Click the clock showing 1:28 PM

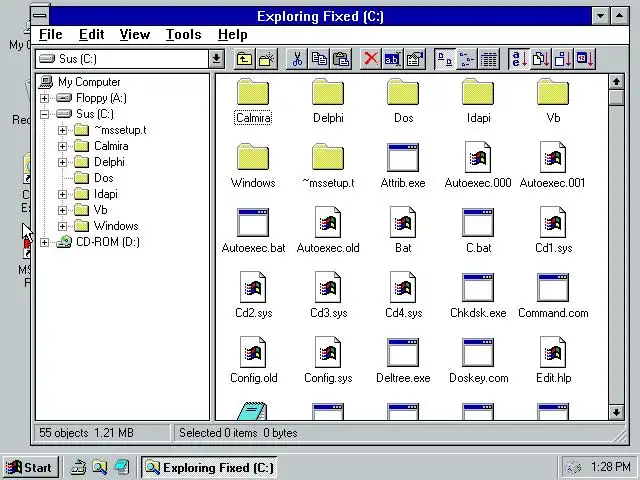pos(611,467)
